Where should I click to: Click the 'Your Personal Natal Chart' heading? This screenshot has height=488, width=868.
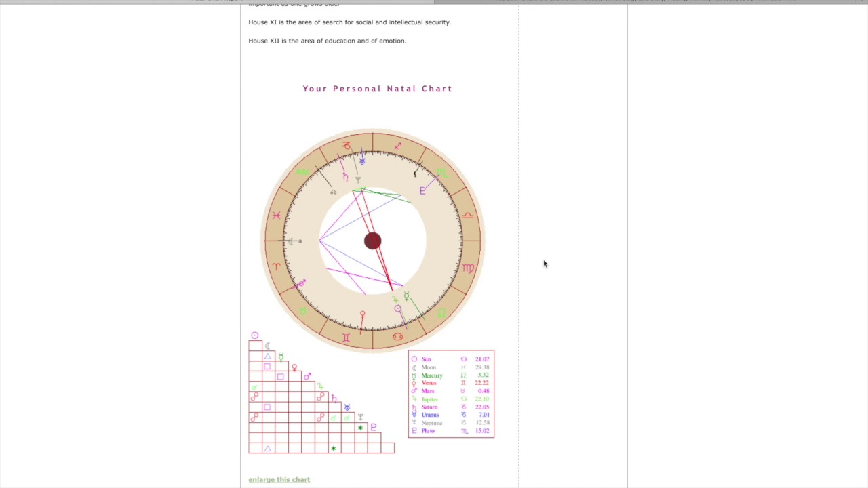coord(377,89)
